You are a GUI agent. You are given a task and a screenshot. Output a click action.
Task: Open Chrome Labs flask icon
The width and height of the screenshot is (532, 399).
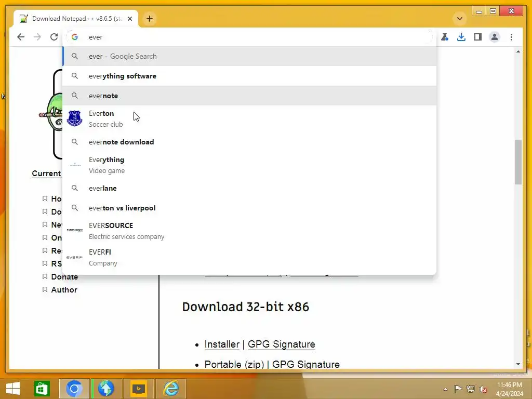coord(445,37)
